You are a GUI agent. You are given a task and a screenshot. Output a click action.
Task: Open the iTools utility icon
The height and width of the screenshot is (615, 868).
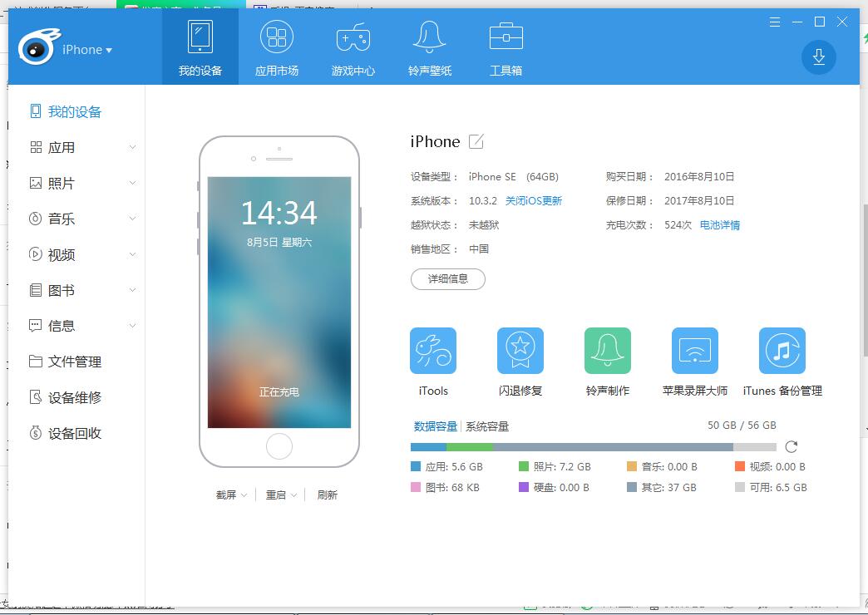(432, 349)
